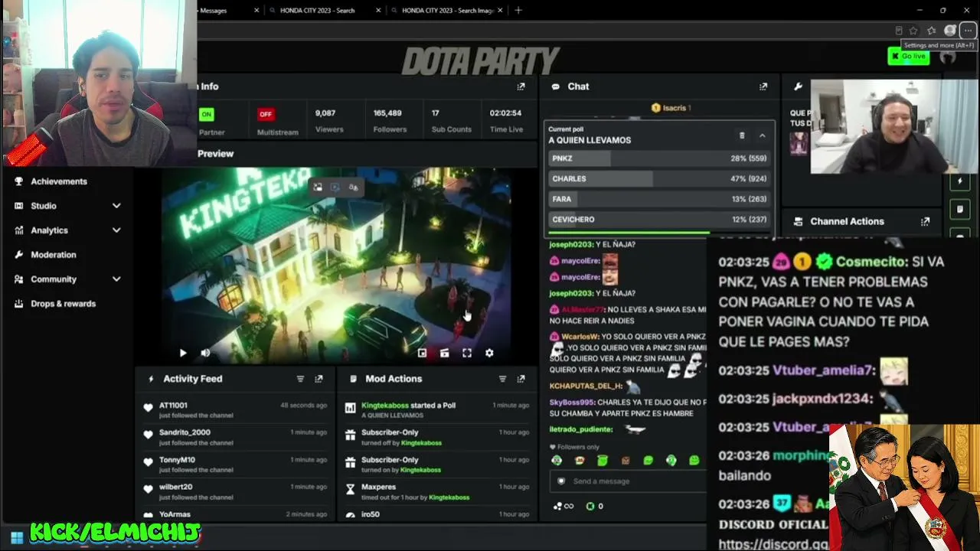
Task: Open browser Settings and more menu
Action: (968, 31)
